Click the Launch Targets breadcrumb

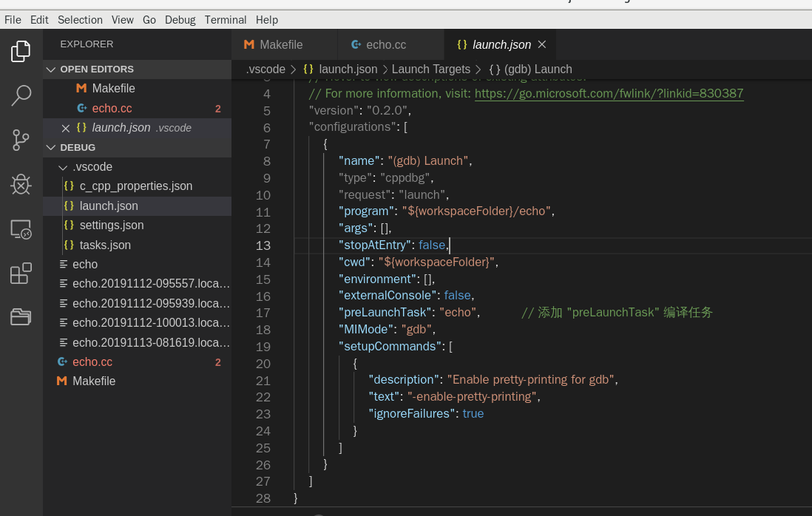click(x=430, y=69)
